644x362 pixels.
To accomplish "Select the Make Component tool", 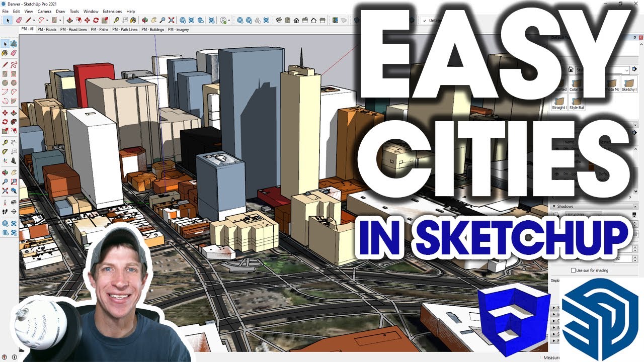I will click(x=14, y=44).
